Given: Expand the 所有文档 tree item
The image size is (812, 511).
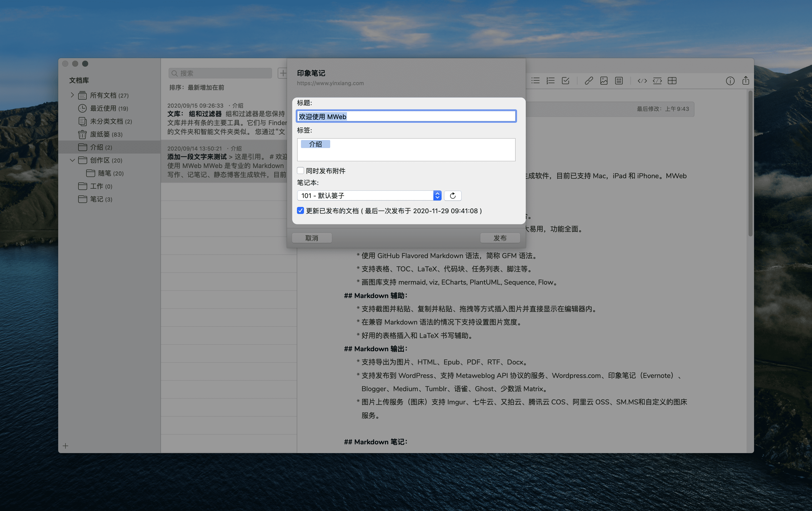Looking at the screenshot, I should coord(72,95).
